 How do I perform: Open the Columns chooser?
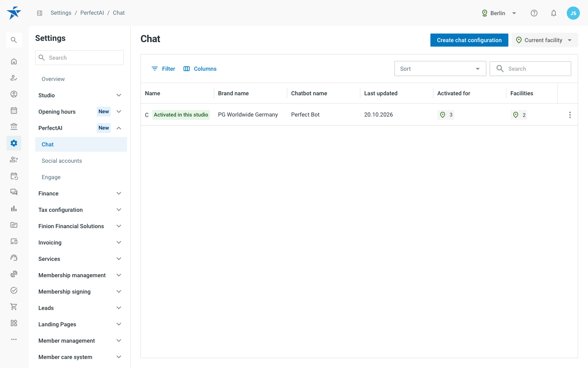[x=200, y=69]
